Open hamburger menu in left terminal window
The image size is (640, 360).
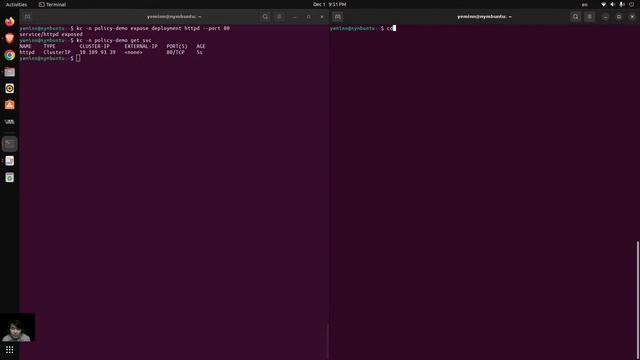pos(279,17)
